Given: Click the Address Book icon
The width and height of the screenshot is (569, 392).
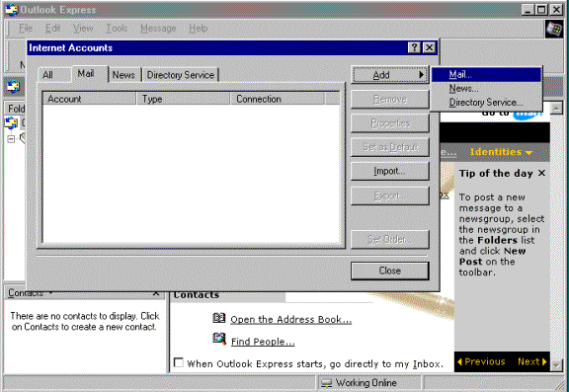Looking at the screenshot, I should (219, 318).
